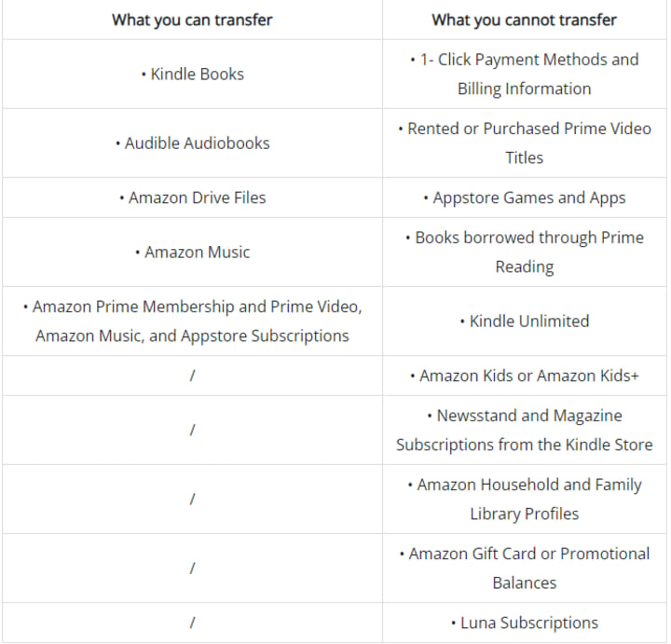Click the Kindle Unlimited cell

tap(524, 321)
